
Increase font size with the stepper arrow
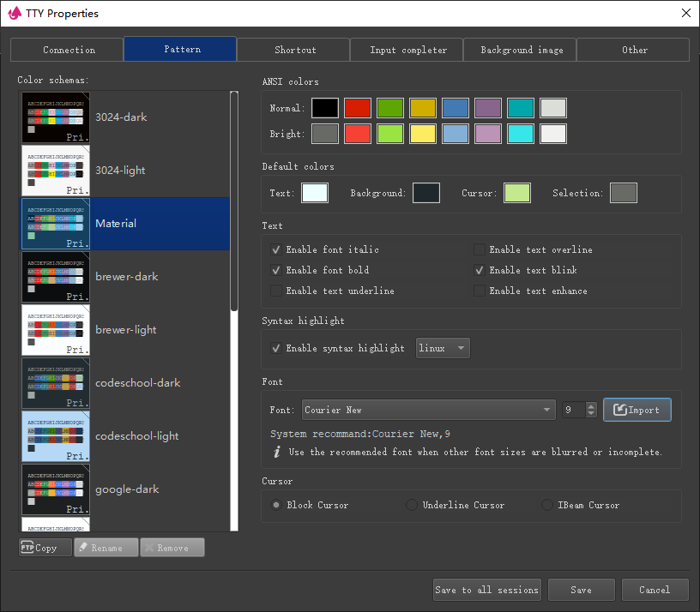coord(590,405)
